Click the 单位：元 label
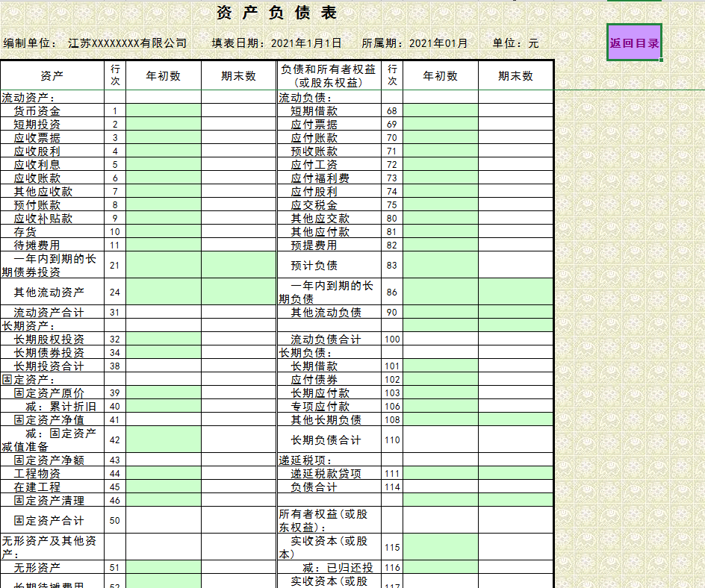The height and width of the screenshot is (588, 705). pos(517,43)
